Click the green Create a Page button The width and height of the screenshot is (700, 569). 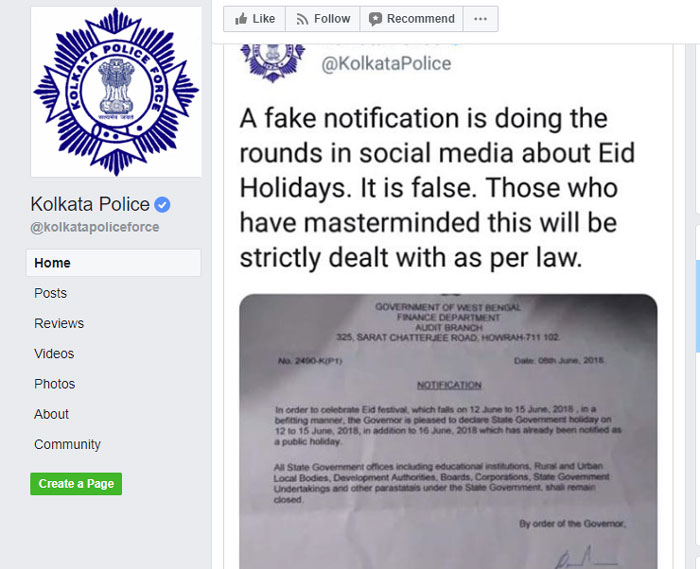tap(76, 484)
